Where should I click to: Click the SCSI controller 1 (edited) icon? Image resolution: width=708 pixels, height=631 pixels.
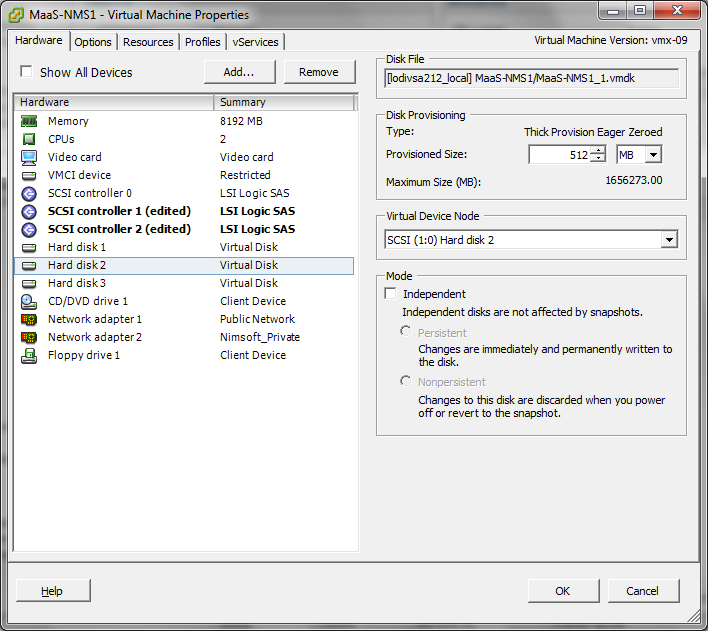pos(29,211)
